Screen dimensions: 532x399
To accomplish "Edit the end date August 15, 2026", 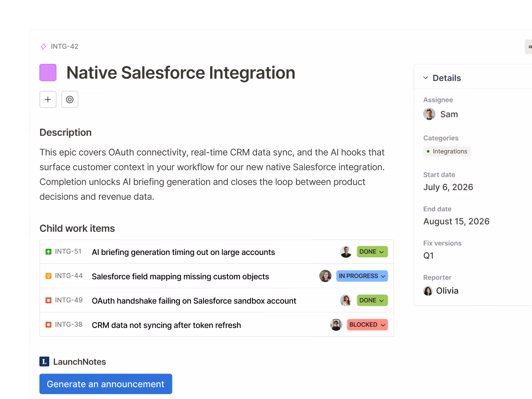I will (456, 222).
